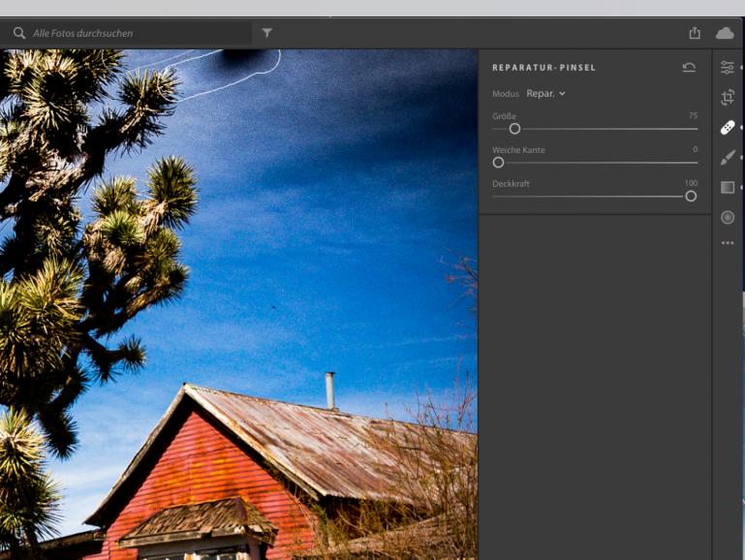
Task: Click the REPARATUR-PINSEL panel title
Action: pos(544,68)
